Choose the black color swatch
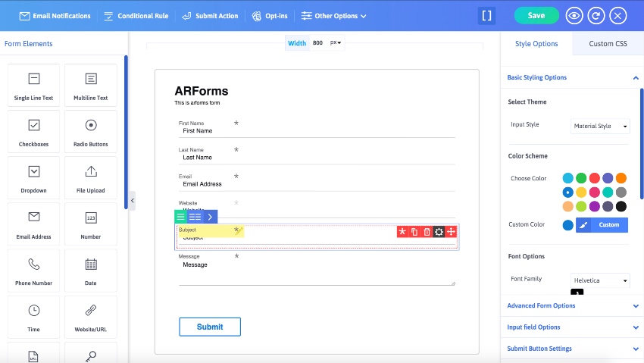644x363 pixels. coord(621,206)
